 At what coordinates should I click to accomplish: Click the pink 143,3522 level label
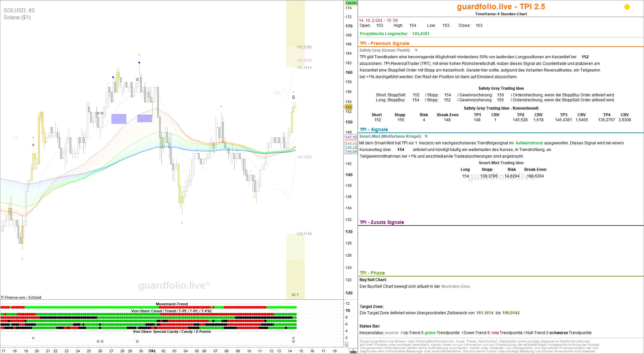pyautogui.click(x=304, y=157)
